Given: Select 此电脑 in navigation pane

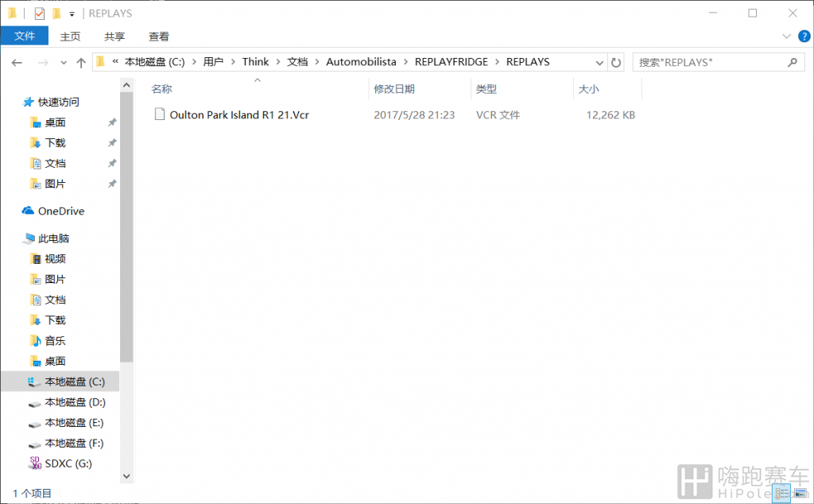Looking at the screenshot, I should pyautogui.click(x=53, y=238).
